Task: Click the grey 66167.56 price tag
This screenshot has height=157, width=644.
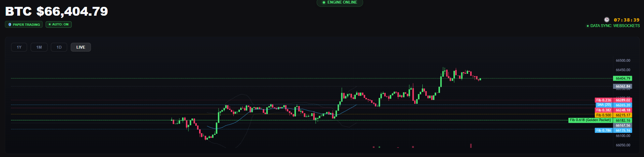Action: [x=622, y=125]
